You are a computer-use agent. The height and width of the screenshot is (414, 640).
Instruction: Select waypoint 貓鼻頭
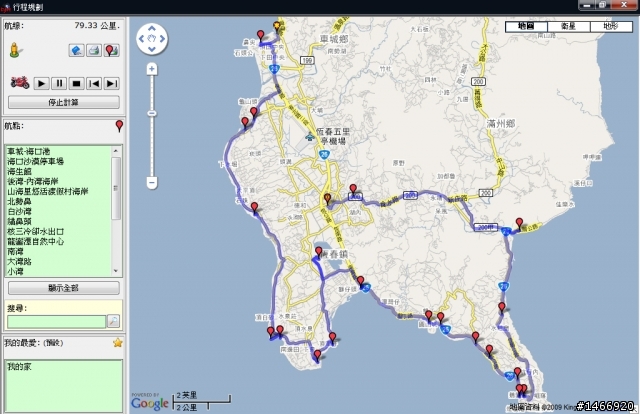tap(19, 221)
